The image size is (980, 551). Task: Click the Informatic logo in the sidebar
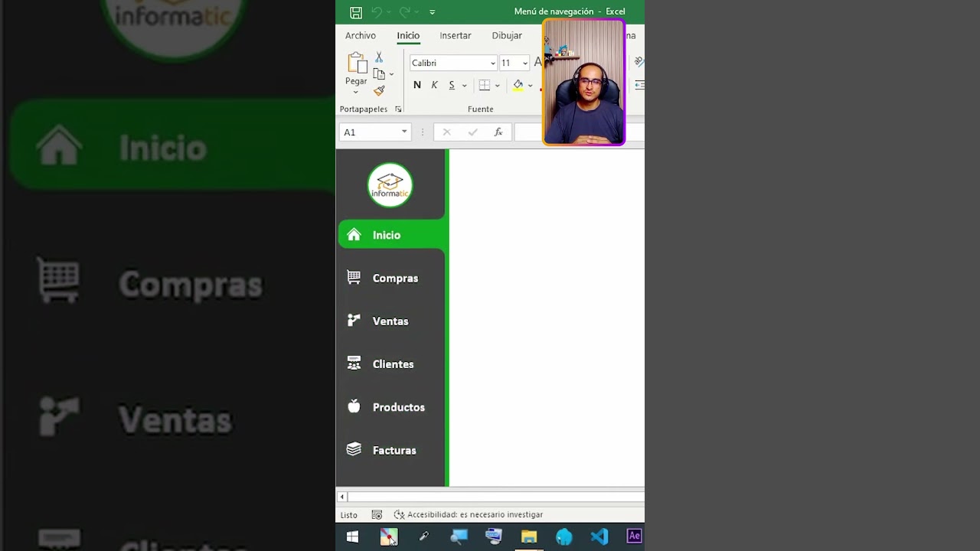(390, 185)
